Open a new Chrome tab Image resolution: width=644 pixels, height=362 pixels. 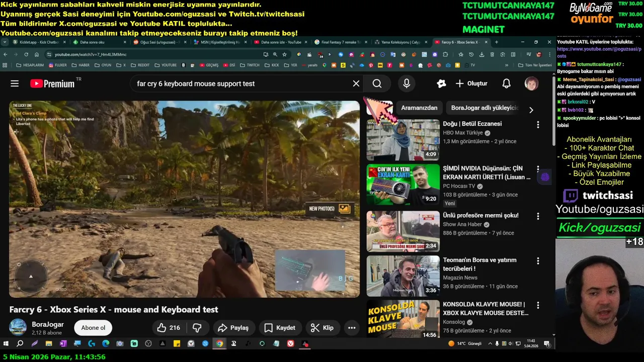tap(497, 42)
